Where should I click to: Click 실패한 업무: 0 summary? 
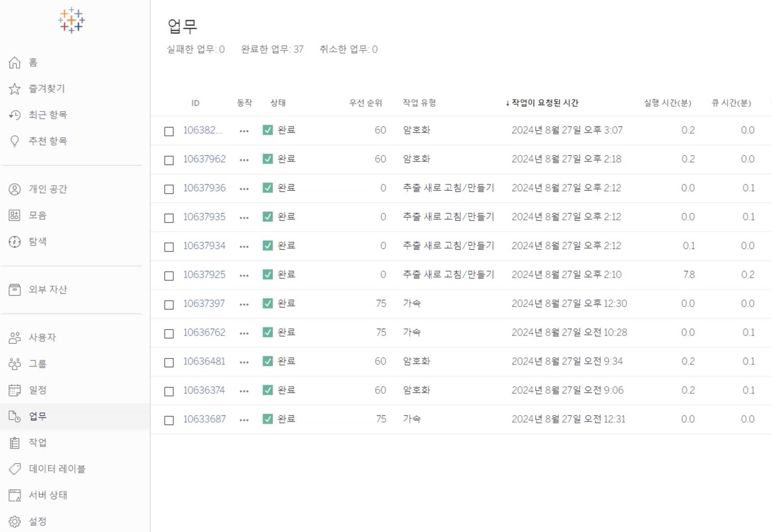point(196,49)
